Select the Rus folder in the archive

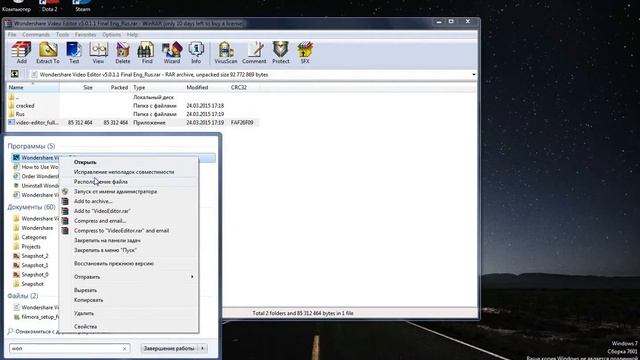click(20, 114)
